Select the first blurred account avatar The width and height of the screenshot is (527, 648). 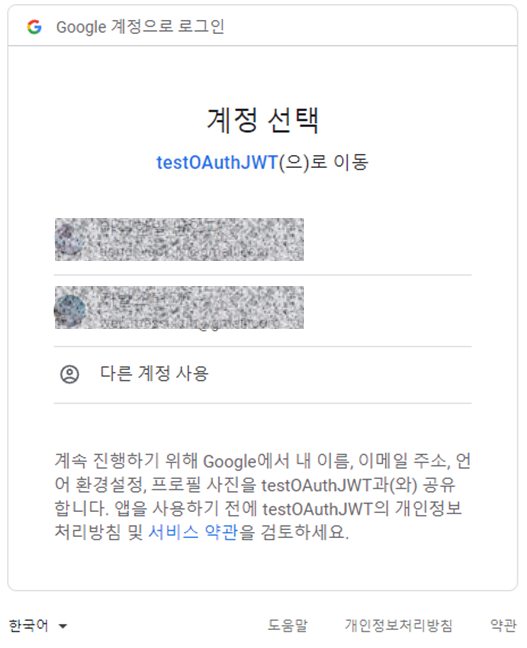pyautogui.click(x=70, y=240)
